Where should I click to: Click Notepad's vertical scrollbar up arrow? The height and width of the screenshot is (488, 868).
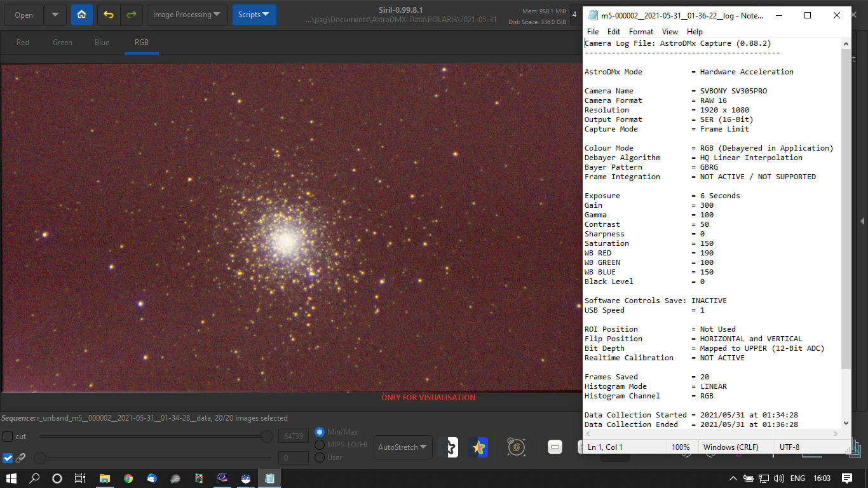coord(846,43)
